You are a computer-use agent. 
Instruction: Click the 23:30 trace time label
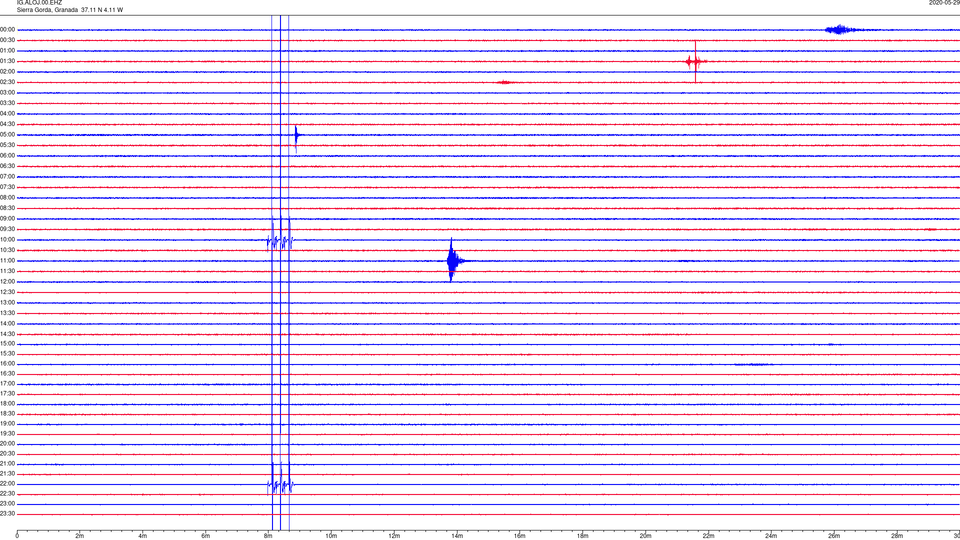click(x=8, y=514)
